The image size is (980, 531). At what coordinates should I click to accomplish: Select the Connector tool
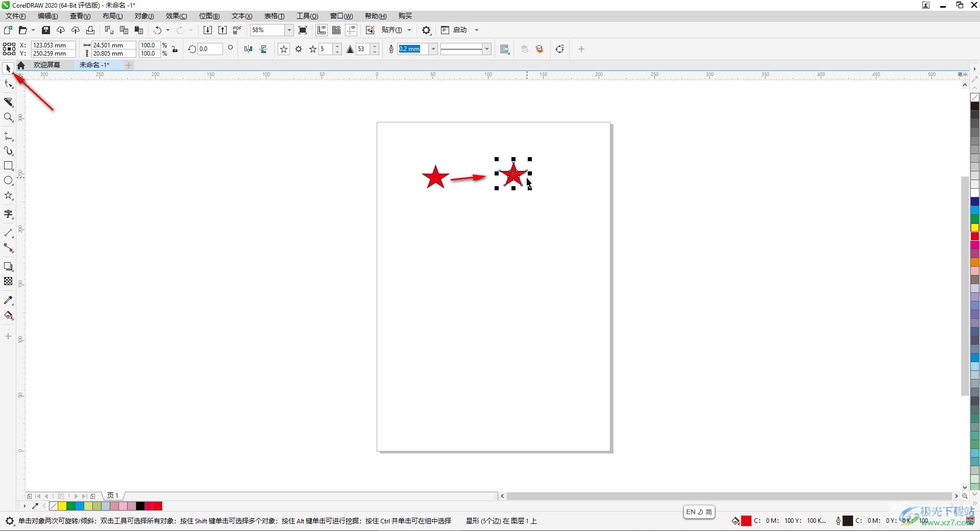(8, 248)
